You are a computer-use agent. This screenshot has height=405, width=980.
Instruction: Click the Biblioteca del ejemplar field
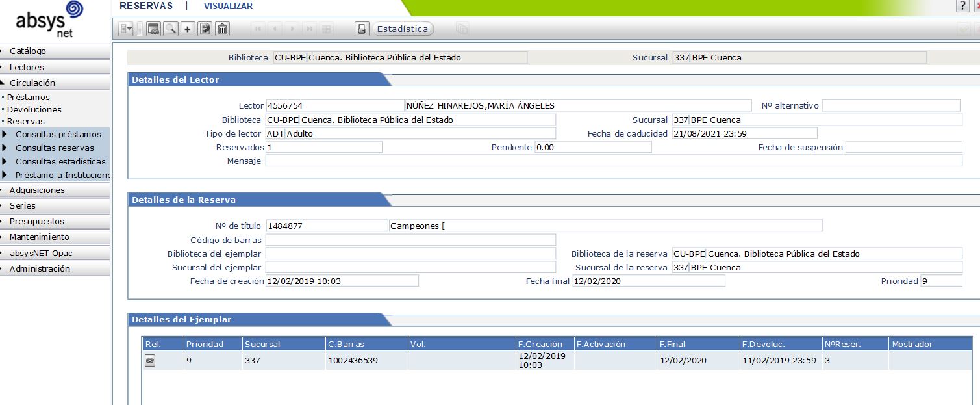tap(410, 254)
